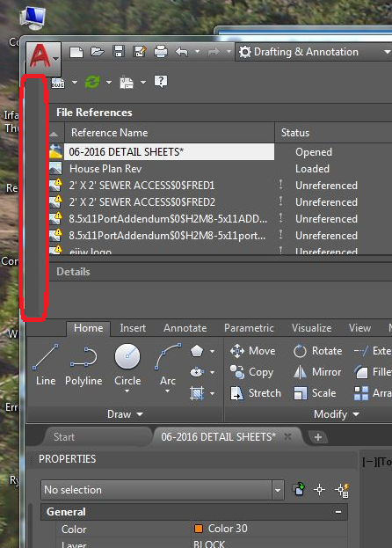Create a new drawing from quick access toolbar
The height and width of the screenshot is (548, 392).
76,53
